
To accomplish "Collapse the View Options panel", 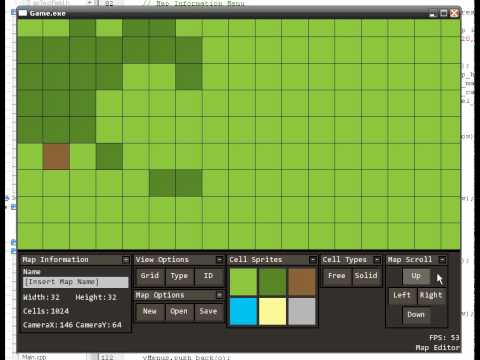I will click(219, 260).
